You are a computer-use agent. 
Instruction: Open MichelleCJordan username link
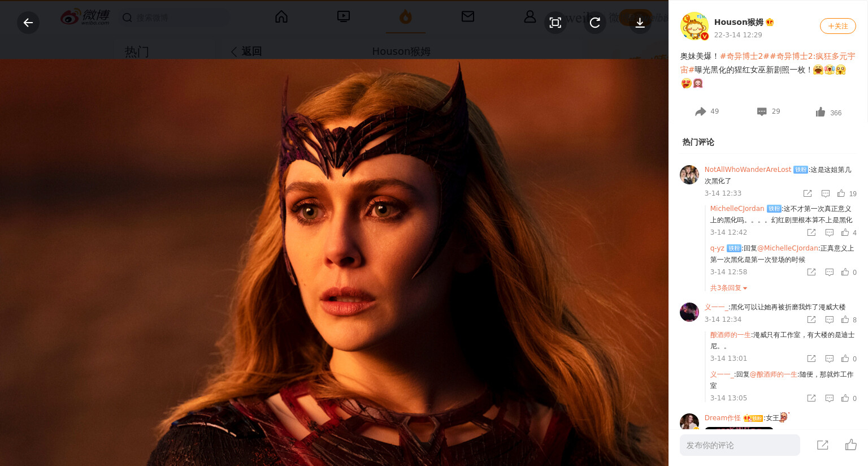[x=737, y=209]
